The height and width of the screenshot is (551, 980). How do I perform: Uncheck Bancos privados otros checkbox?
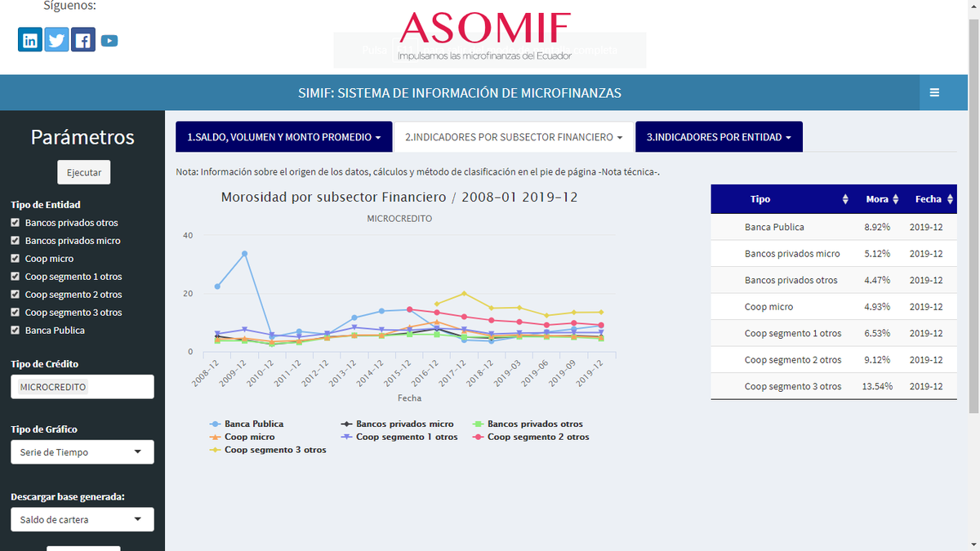point(16,223)
